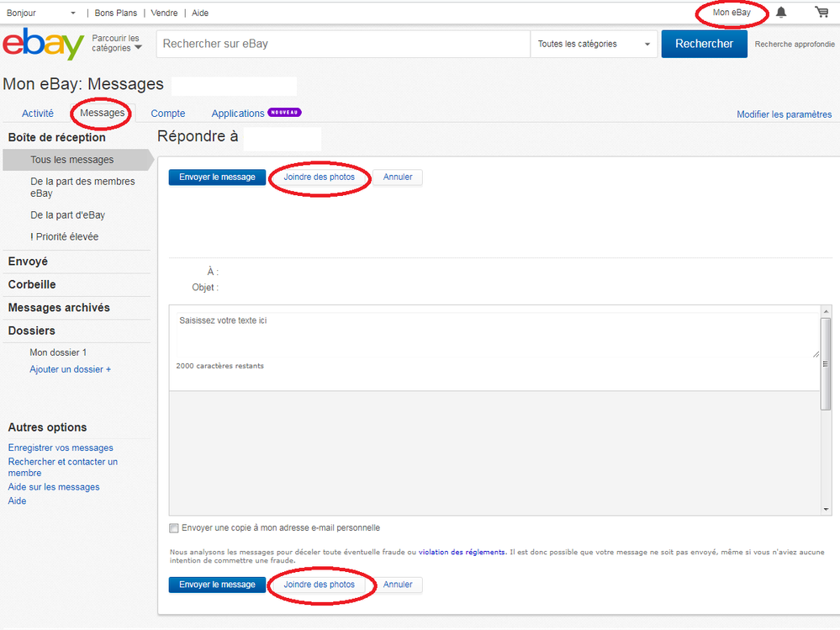Viewport: 840px width, 630px height.
Task: Enable Envoyer une copie à mon adresse checkbox
Action: coord(174,528)
